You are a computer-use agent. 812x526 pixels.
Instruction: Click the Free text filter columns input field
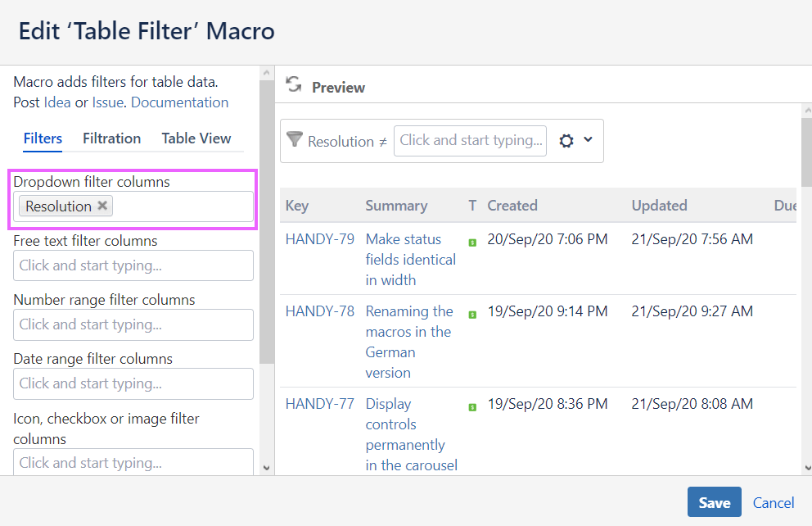click(x=133, y=265)
